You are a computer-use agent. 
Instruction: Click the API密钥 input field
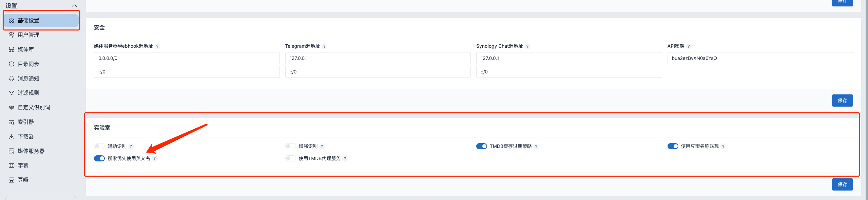pos(759,58)
